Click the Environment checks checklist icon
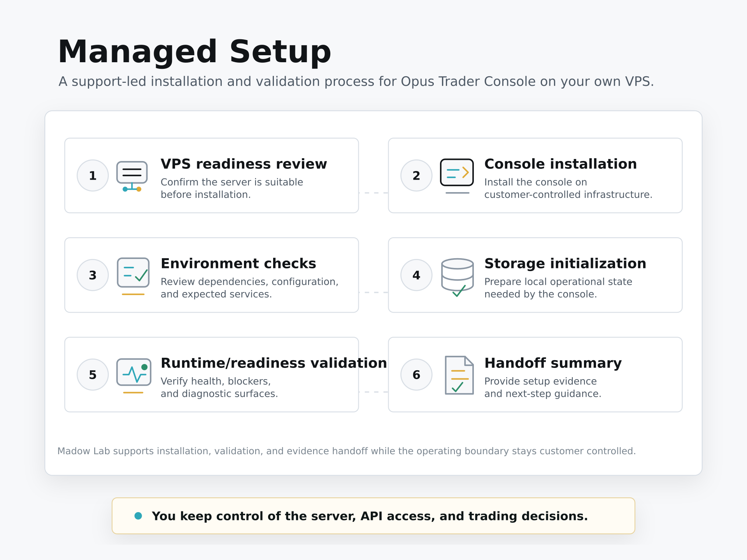This screenshot has width=747, height=560. [133, 276]
